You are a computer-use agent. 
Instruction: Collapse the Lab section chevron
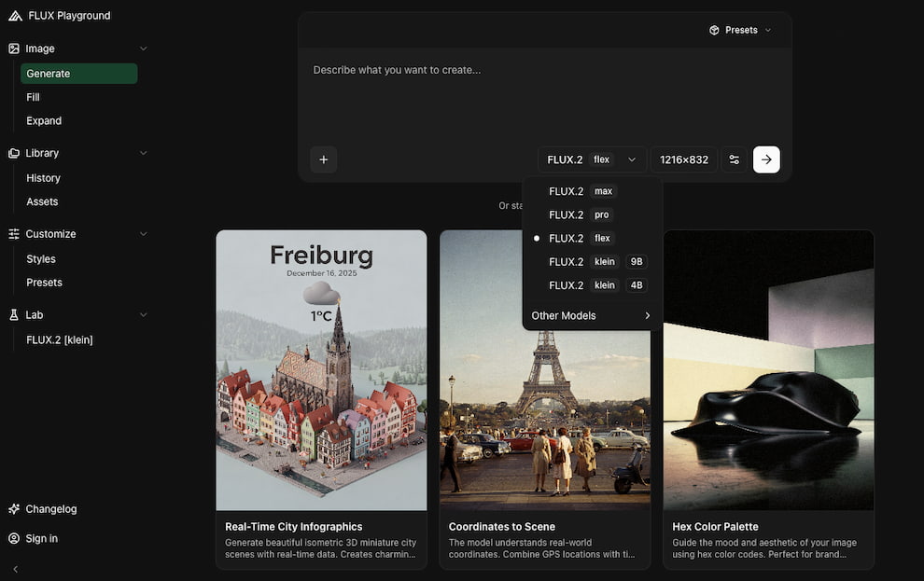143,315
